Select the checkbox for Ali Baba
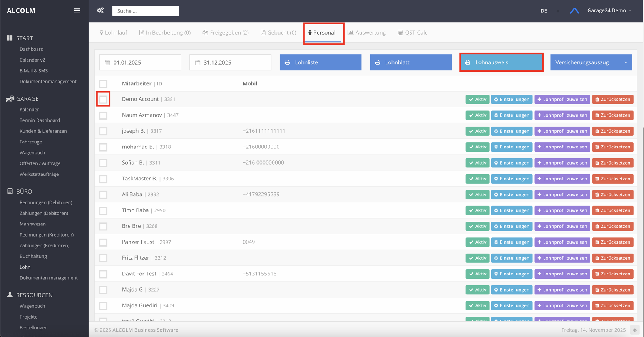 (103, 195)
